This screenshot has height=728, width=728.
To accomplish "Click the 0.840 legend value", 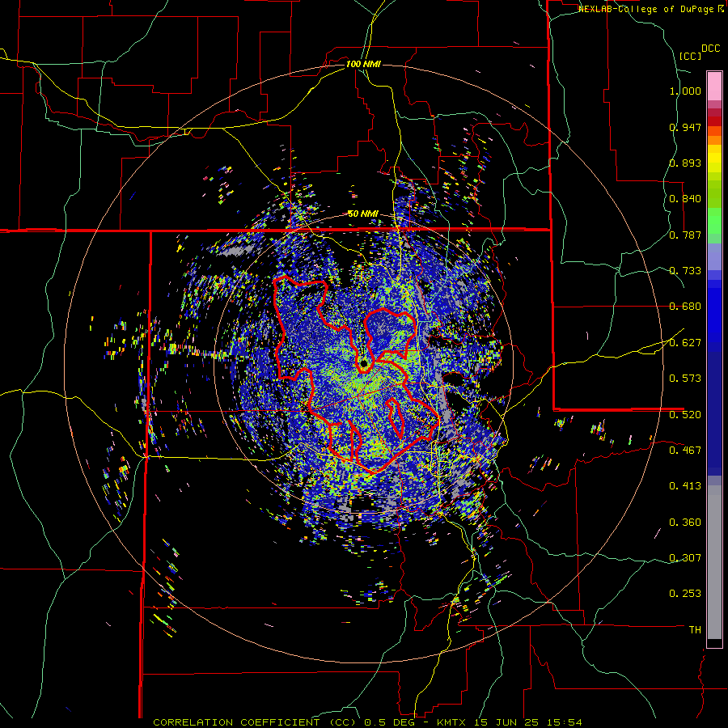I will pos(685,199).
